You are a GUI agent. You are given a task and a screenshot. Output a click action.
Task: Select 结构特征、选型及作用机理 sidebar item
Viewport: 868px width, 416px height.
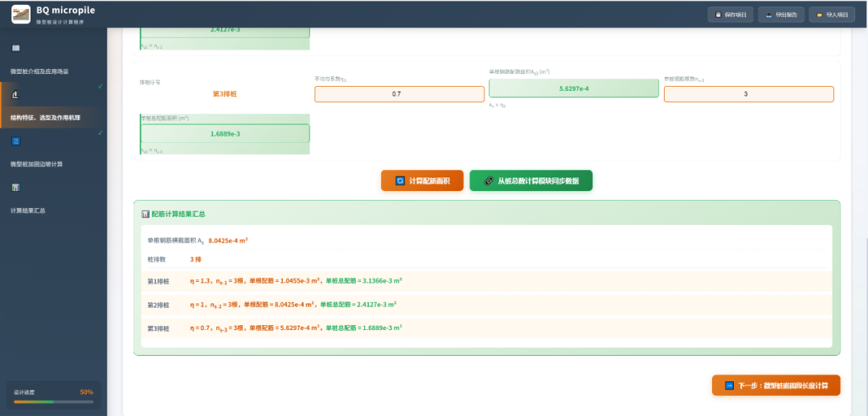pyautogui.click(x=53, y=106)
